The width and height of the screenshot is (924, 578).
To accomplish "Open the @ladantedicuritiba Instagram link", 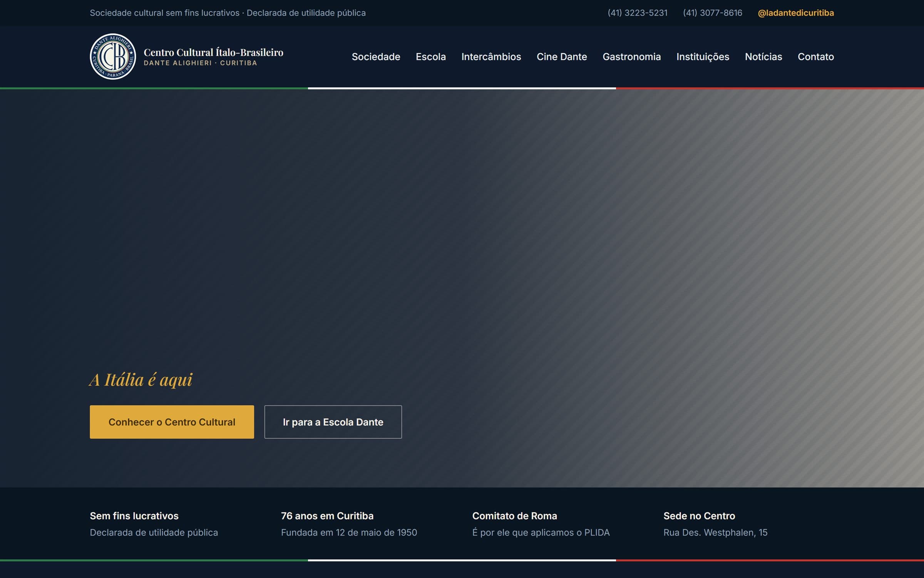I will [796, 13].
